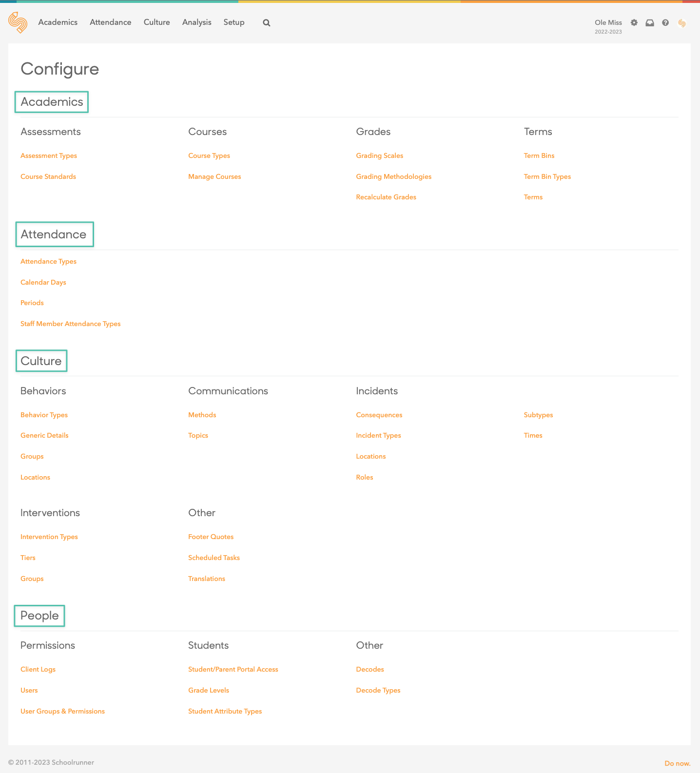Click the Do now. footer link
Viewport: 700px width, 773px height.
677,763
